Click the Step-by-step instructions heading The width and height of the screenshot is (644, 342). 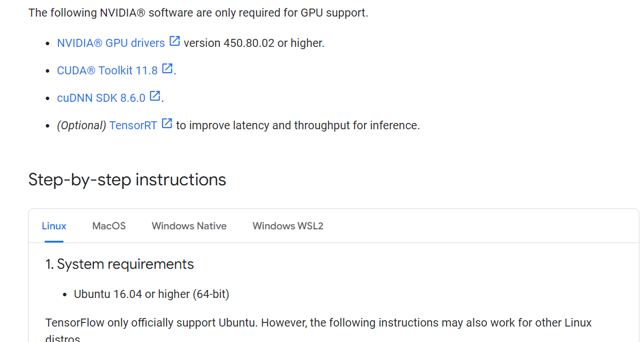(x=127, y=180)
